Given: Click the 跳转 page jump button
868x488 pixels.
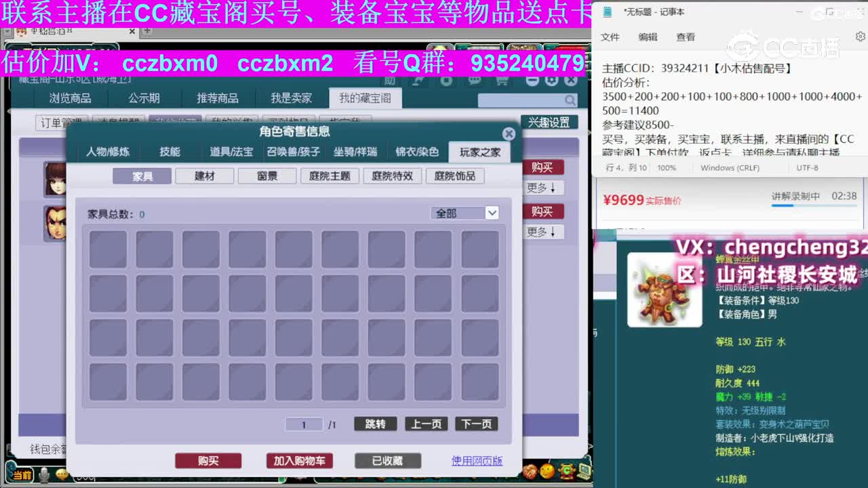Looking at the screenshot, I should click(x=375, y=424).
